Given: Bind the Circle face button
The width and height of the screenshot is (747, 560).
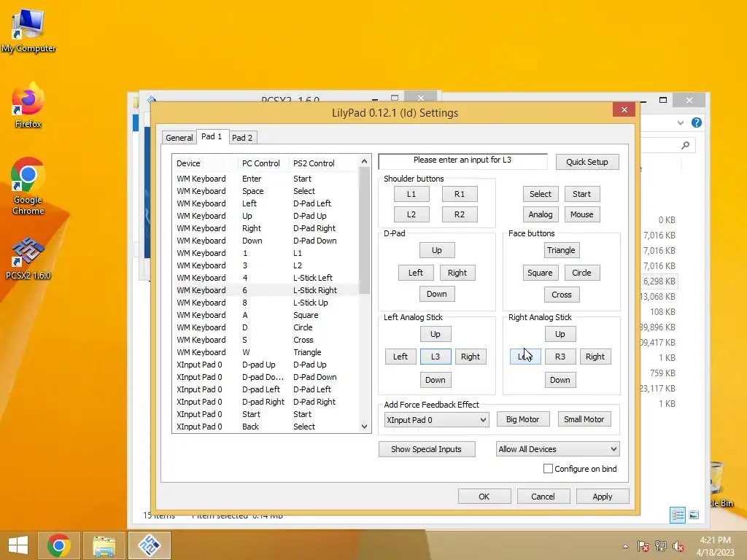Looking at the screenshot, I should coord(581,273).
